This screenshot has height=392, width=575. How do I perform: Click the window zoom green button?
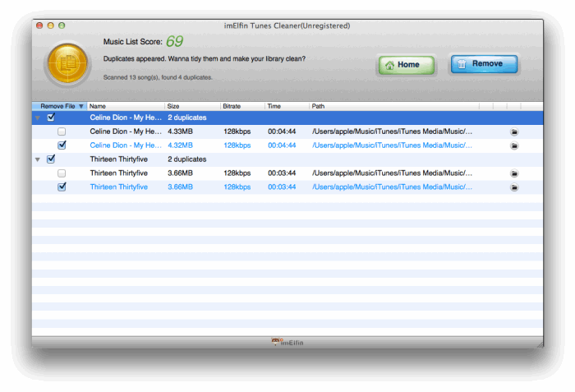(62, 25)
